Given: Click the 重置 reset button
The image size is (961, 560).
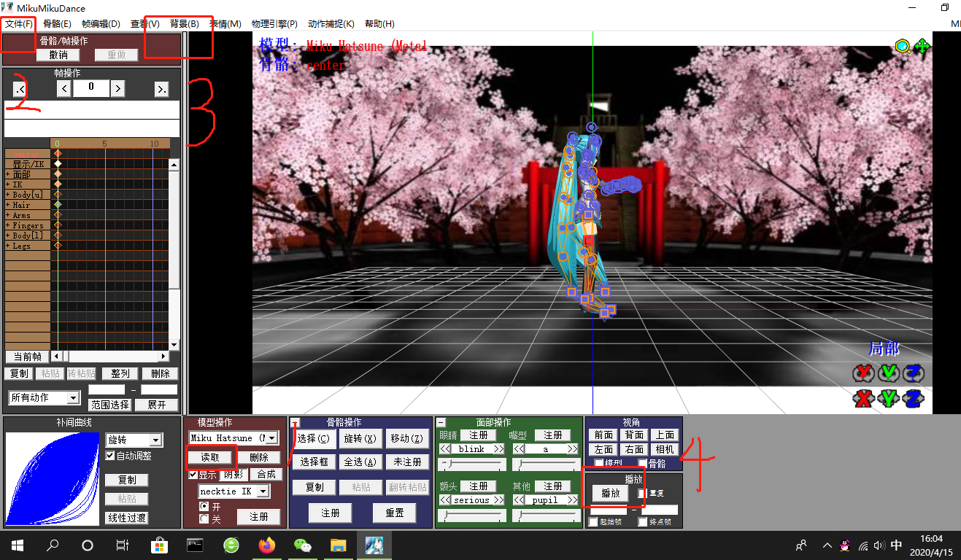Looking at the screenshot, I should [395, 513].
